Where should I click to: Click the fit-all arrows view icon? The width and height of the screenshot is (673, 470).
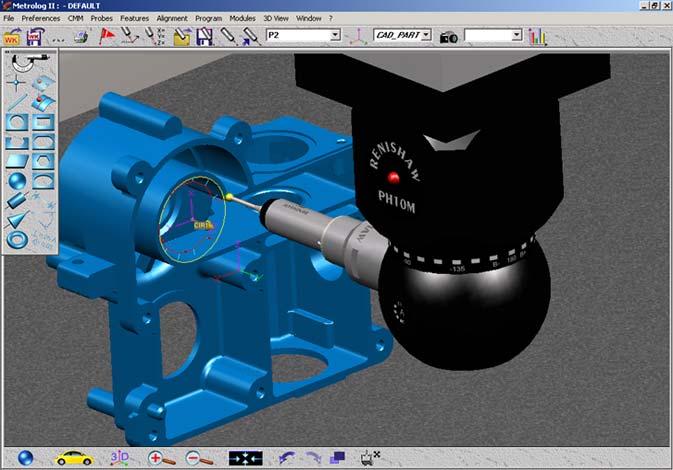pos(246,458)
